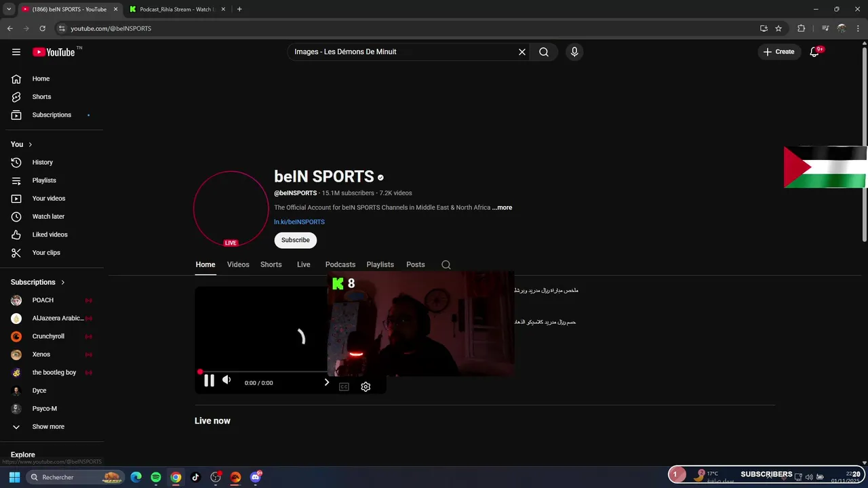Viewport: 868px width, 488px height.
Task: Open Chrome media controls icon
Action: point(825,28)
